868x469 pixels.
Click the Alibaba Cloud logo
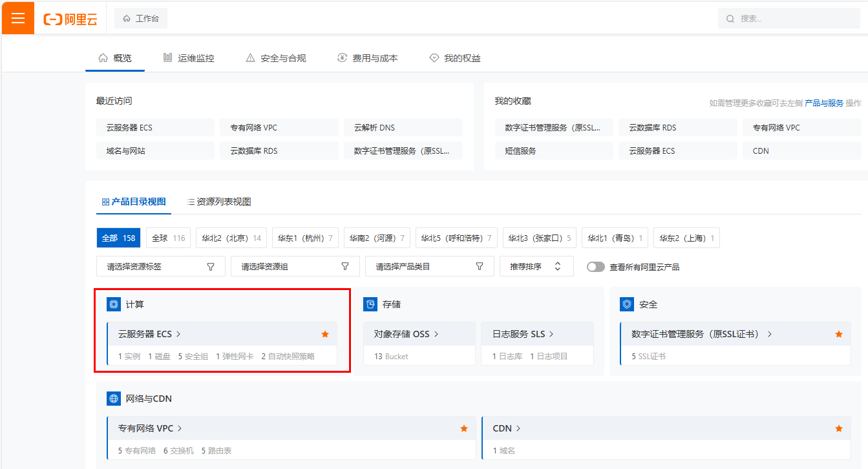tap(70, 19)
